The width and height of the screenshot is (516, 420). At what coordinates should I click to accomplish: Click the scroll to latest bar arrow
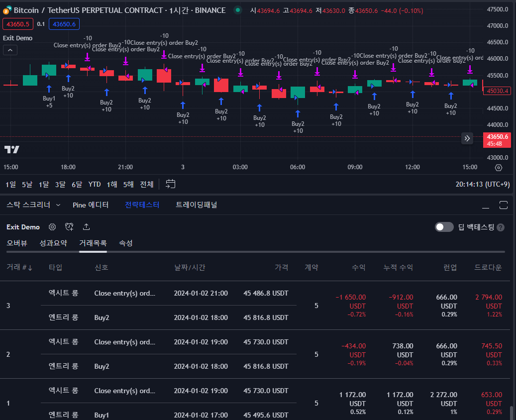[x=467, y=138]
